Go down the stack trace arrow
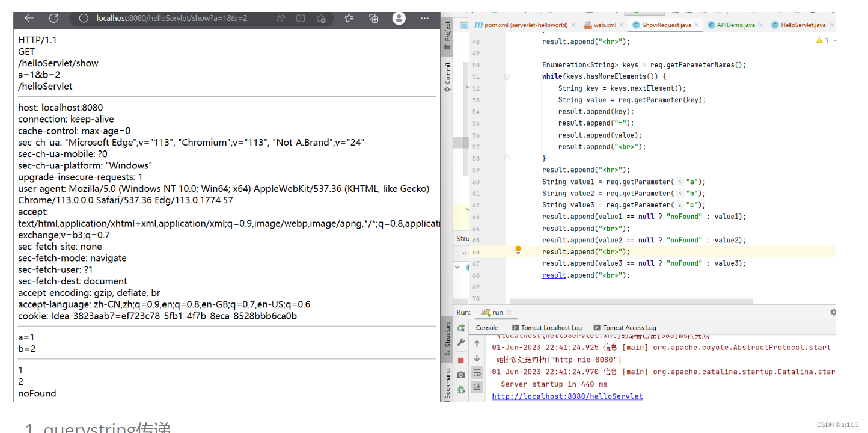868x433 pixels. (x=477, y=358)
